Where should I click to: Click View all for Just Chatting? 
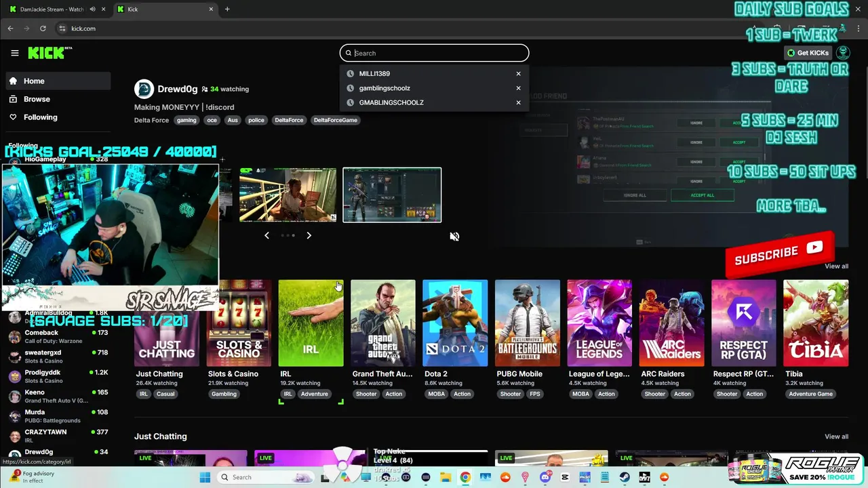pyautogui.click(x=836, y=436)
